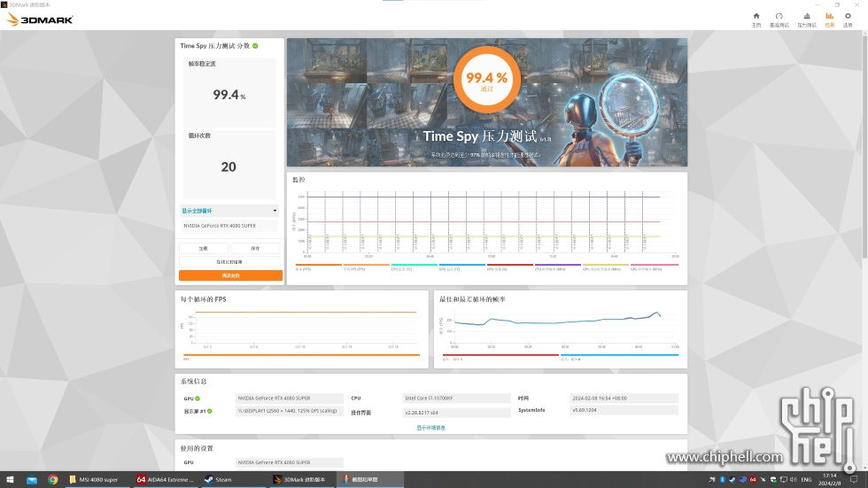Toggle the dark red GPU load legend

click(510, 267)
